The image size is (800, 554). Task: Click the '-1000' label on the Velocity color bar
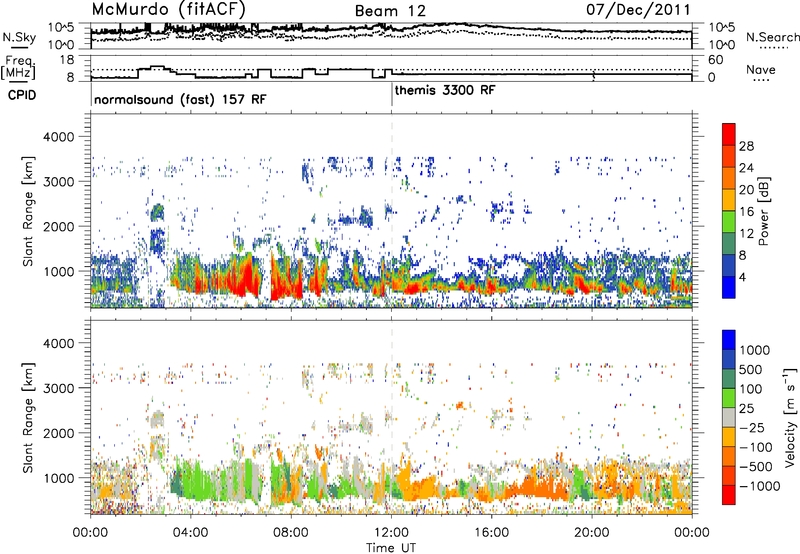[760, 486]
